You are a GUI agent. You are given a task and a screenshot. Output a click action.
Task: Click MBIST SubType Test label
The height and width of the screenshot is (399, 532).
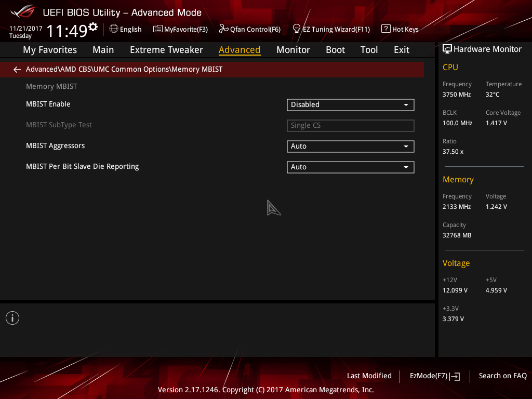click(x=59, y=125)
